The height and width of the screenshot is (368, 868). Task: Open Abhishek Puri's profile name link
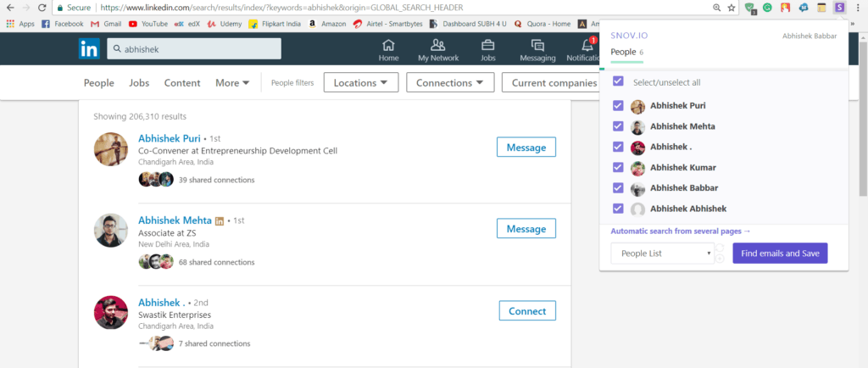170,138
